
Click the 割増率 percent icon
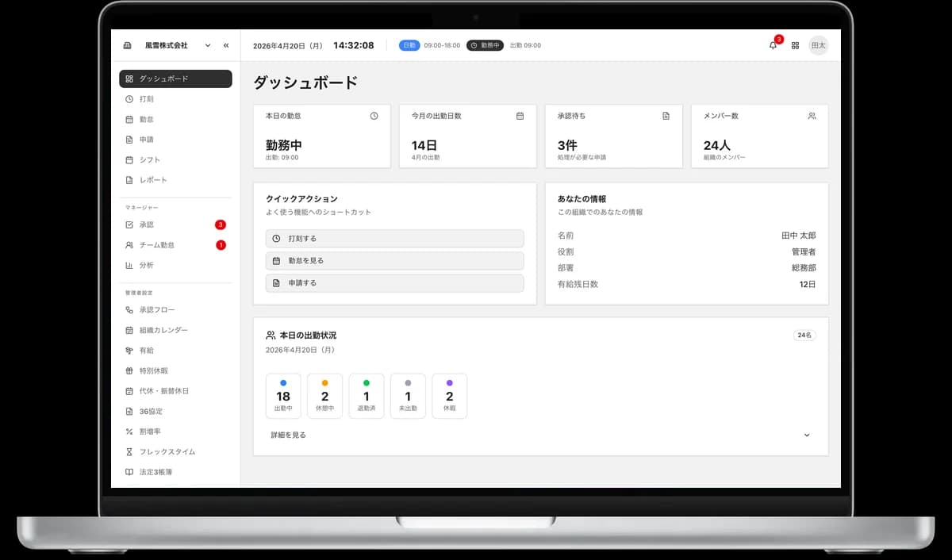tap(129, 432)
